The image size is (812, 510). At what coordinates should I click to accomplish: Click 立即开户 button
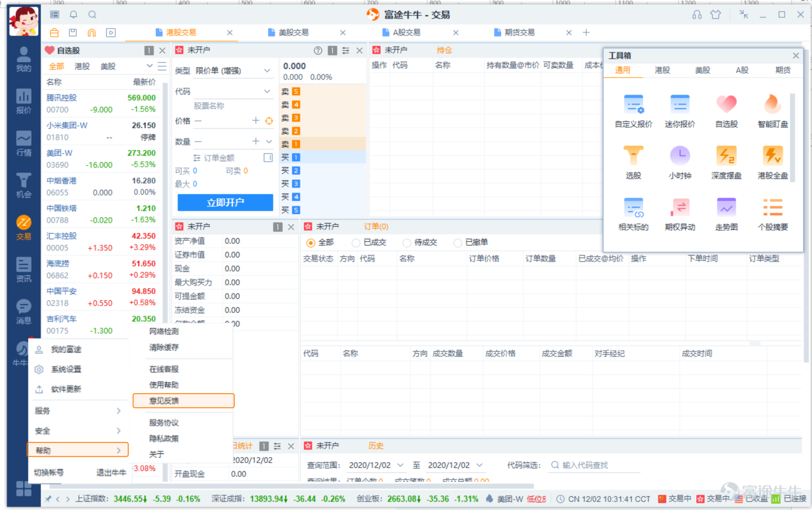pyautogui.click(x=225, y=202)
